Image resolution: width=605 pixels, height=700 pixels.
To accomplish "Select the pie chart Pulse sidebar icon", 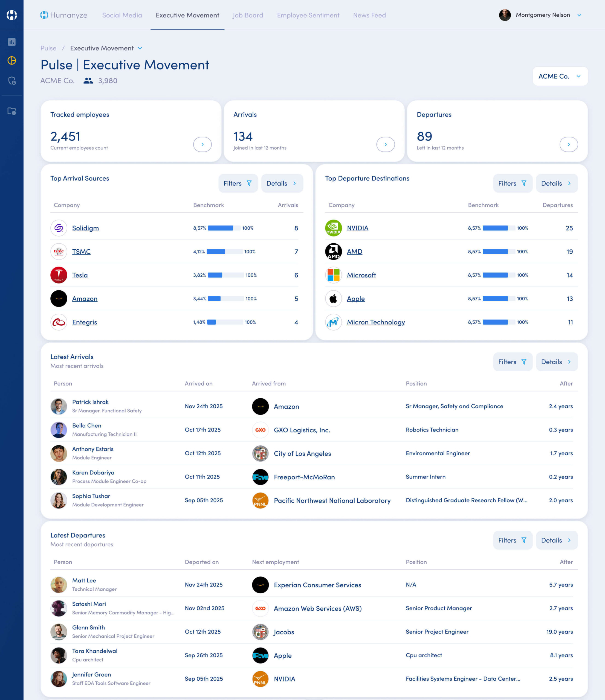I will (x=12, y=60).
